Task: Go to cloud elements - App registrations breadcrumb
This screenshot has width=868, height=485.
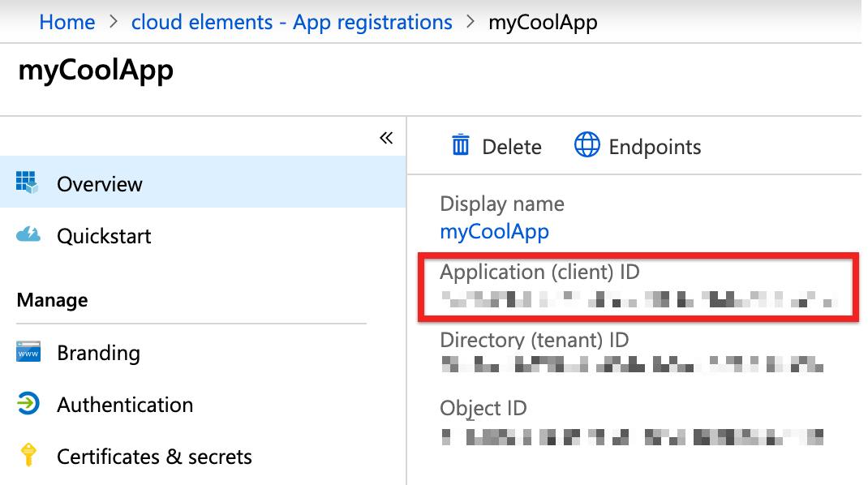Action: pos(292,22)
